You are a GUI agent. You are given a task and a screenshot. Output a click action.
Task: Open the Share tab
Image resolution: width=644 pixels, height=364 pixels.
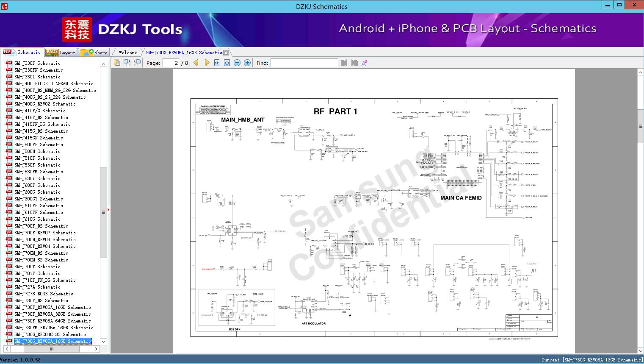[94, 53]
